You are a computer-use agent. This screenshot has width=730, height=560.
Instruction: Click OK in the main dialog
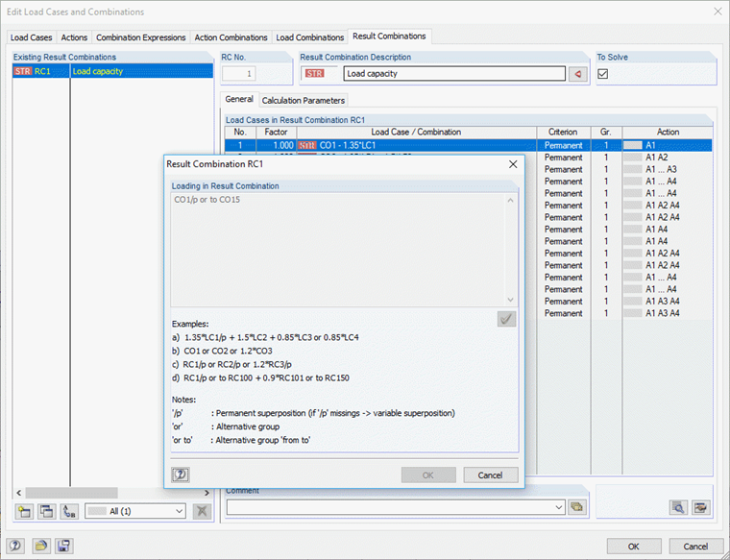(x=634, y=546)
